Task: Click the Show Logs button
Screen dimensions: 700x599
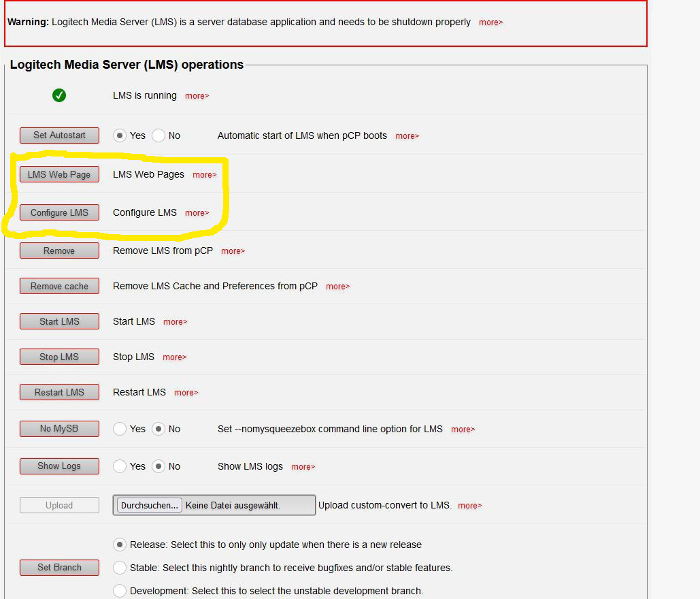Action: pos(59,466)
